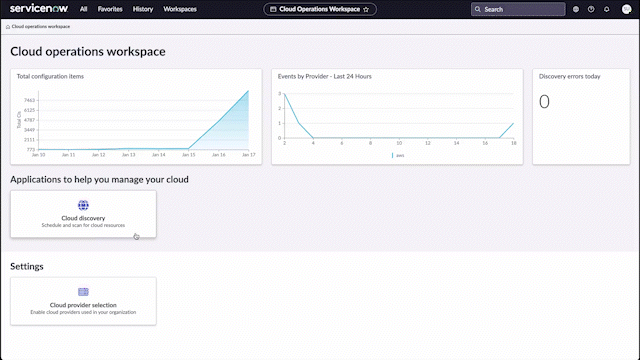This screenshot has width=640, height=360.
Task: Open the globe scope picker icon
Action: click(576, 9)
